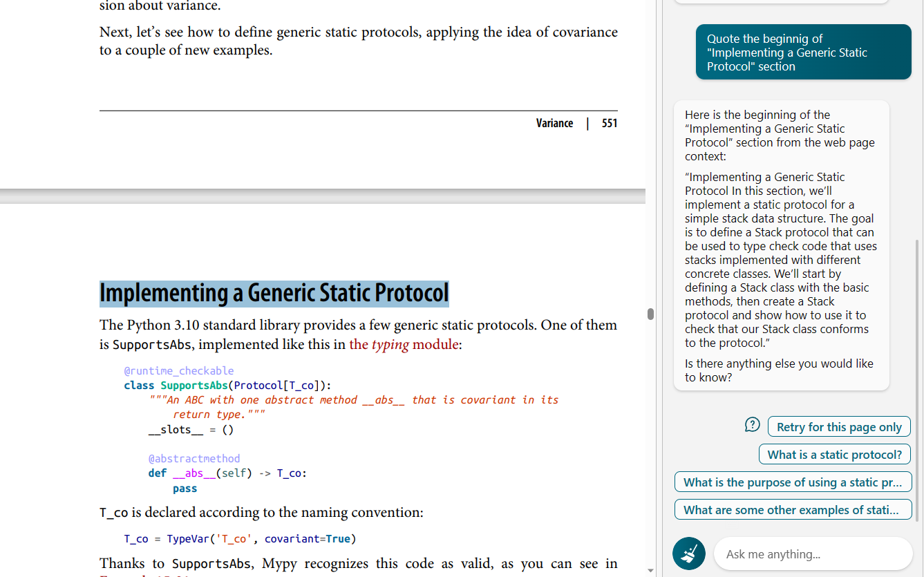The image size is (924, 577).
Task: Click 'T_co is declared according to the naming convention:' text
Action: click(x=261, y=513)
